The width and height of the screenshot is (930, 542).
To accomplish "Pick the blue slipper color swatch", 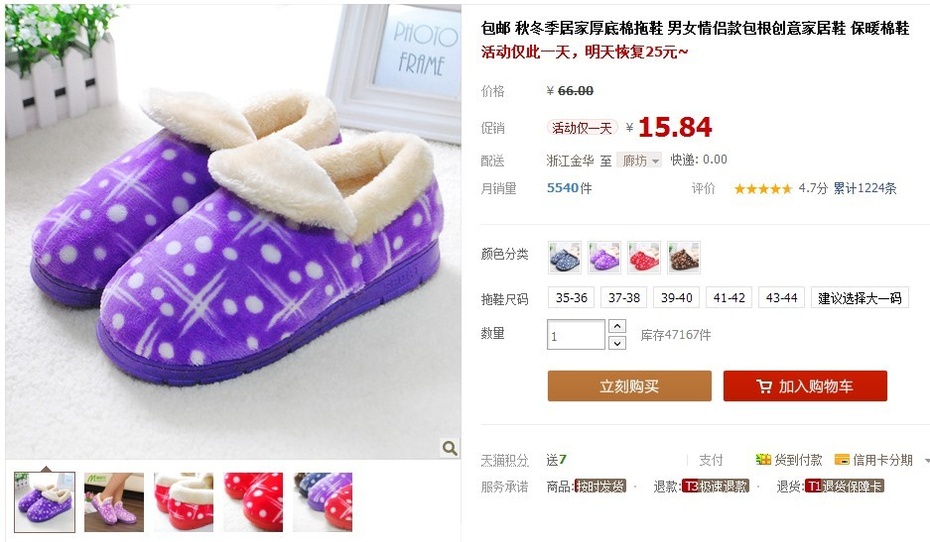I will click(564, 257).
